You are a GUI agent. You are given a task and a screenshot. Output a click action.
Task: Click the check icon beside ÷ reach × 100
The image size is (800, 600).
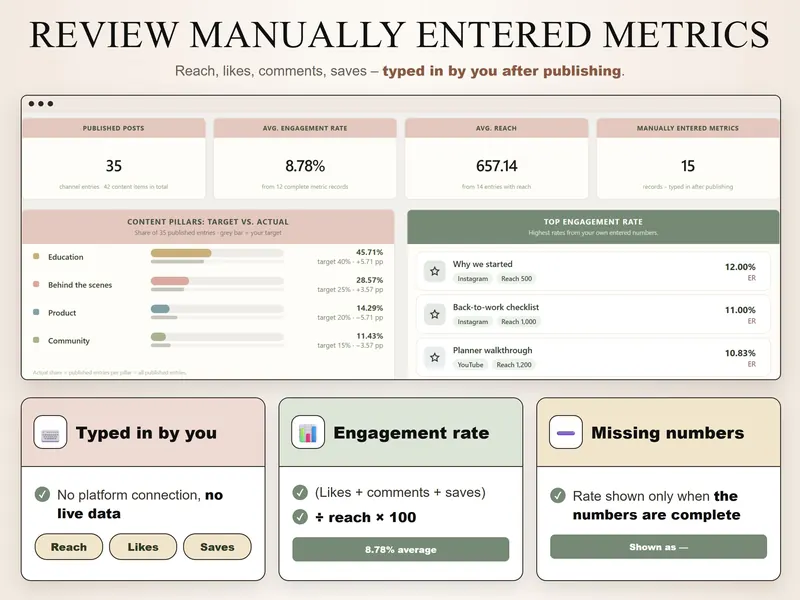[x=300, y=517]
